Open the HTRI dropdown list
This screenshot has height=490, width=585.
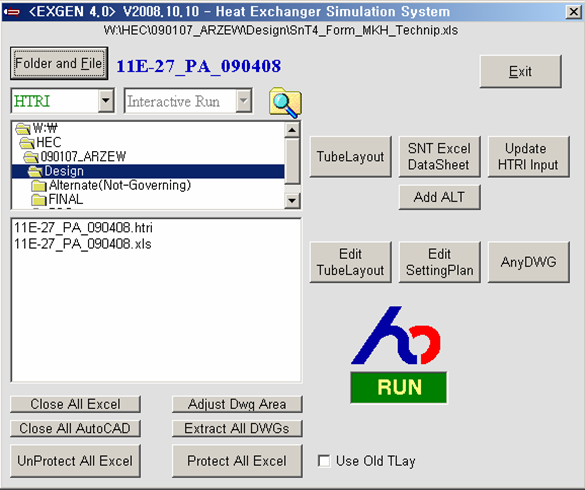click(x=106, y=100)
